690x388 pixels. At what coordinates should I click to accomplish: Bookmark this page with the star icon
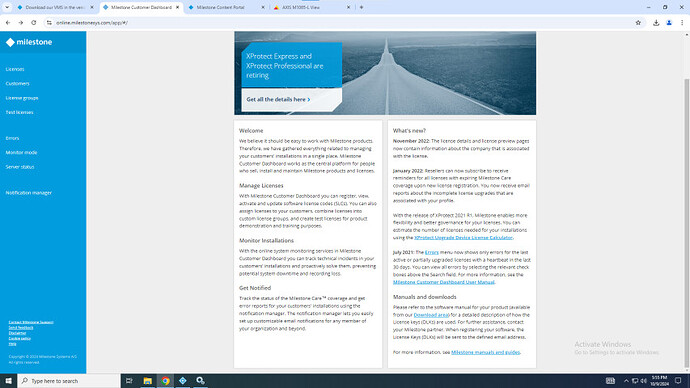click(638, 22)
